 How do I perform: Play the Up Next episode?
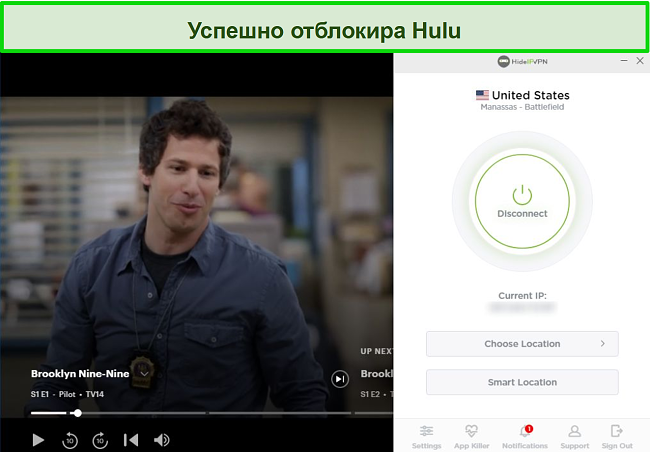[340, 379]
